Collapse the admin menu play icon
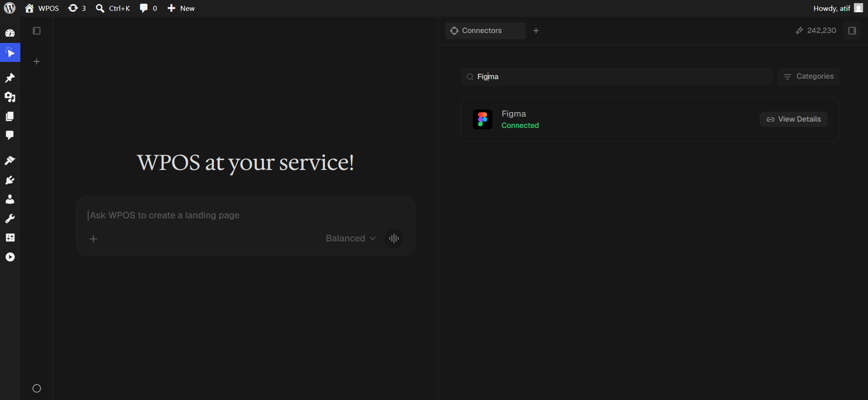868x400 pixels. 10,257
